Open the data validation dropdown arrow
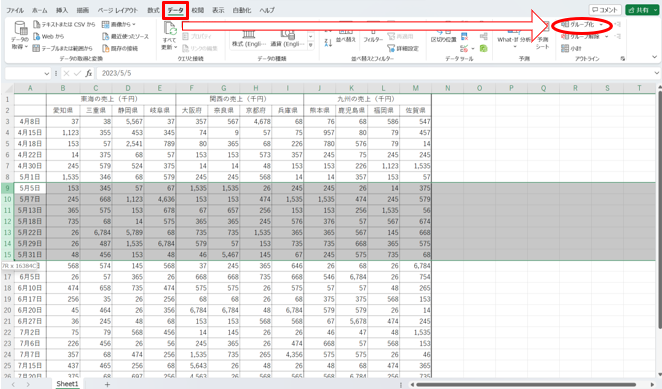 pyautogui.click(x=472, y=49)
